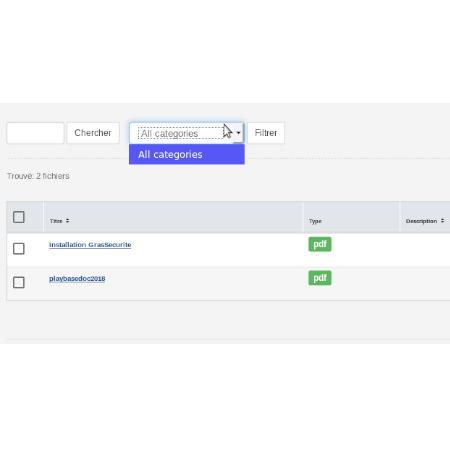The height and width of the screenshot is (450, 450).
Task: Click the pdf badge for playbasedoc2018
Action: pyautogui.click(x=320, y=278)
